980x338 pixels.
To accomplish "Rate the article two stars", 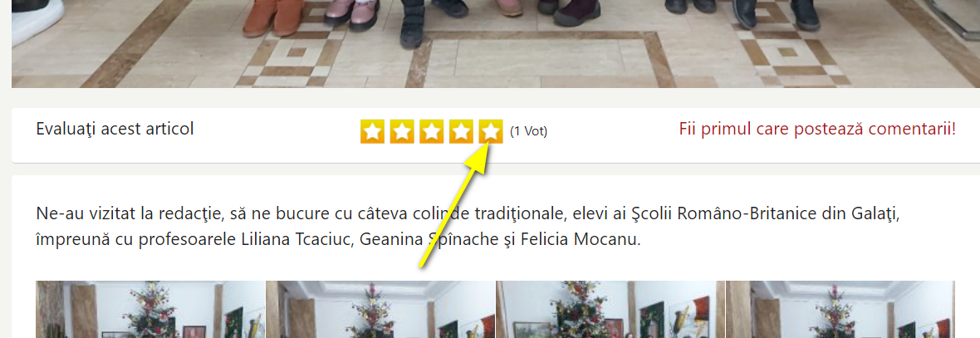I will (x=402, y=131).
